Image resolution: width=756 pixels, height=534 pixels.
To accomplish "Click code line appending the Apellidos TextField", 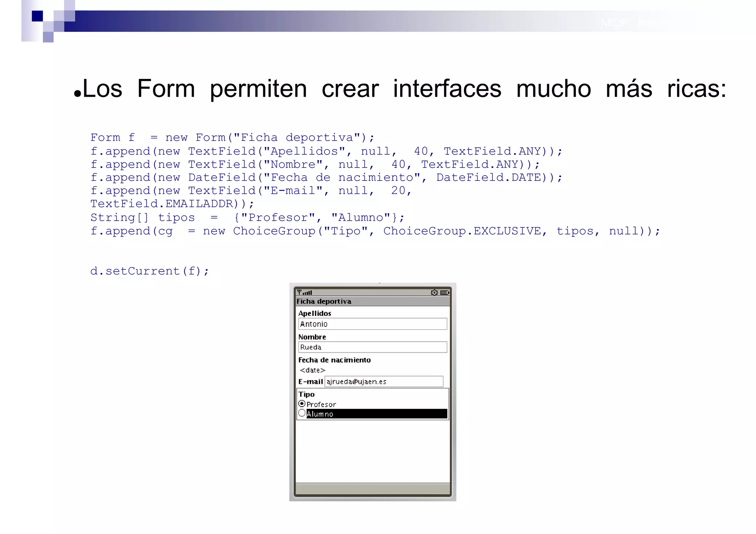I will pyautogui.click(x=326, y=151).
